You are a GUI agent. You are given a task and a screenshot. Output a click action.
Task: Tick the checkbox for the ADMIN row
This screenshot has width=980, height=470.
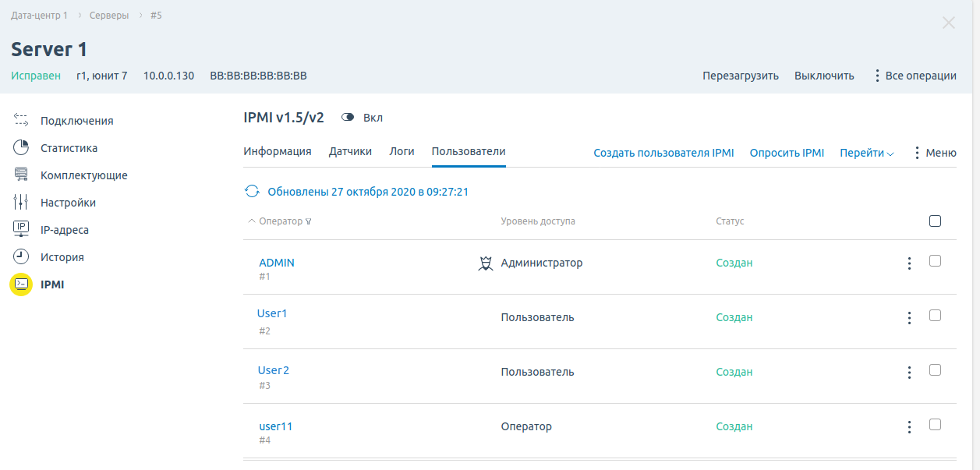click(x=935, y=261)
